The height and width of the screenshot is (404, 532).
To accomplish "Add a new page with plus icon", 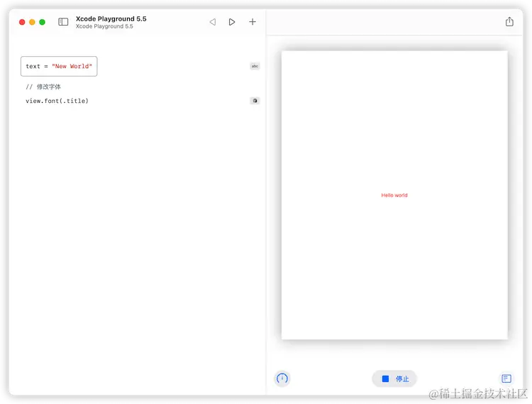I will tap(253, 22).
